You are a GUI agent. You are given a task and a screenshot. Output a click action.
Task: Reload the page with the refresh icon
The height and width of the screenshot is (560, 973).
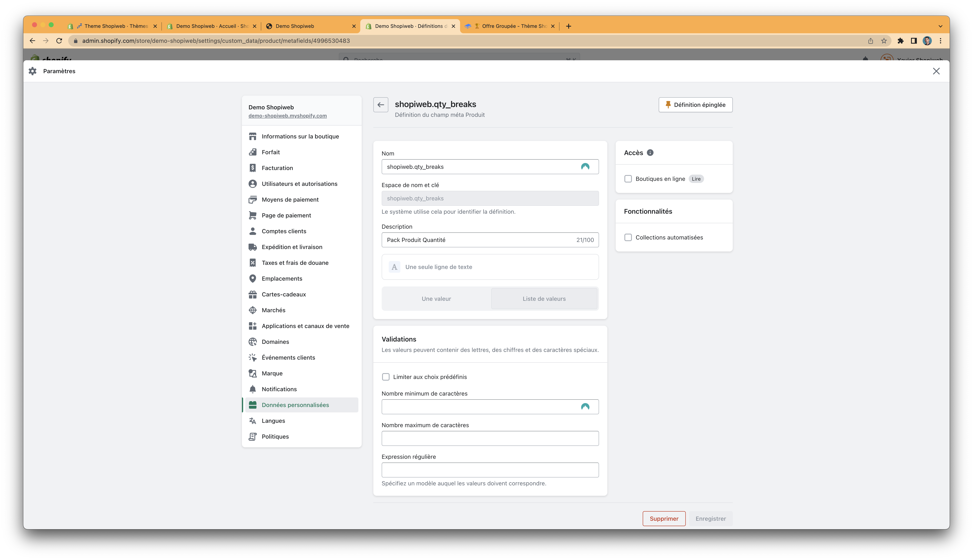pos(59,41)
